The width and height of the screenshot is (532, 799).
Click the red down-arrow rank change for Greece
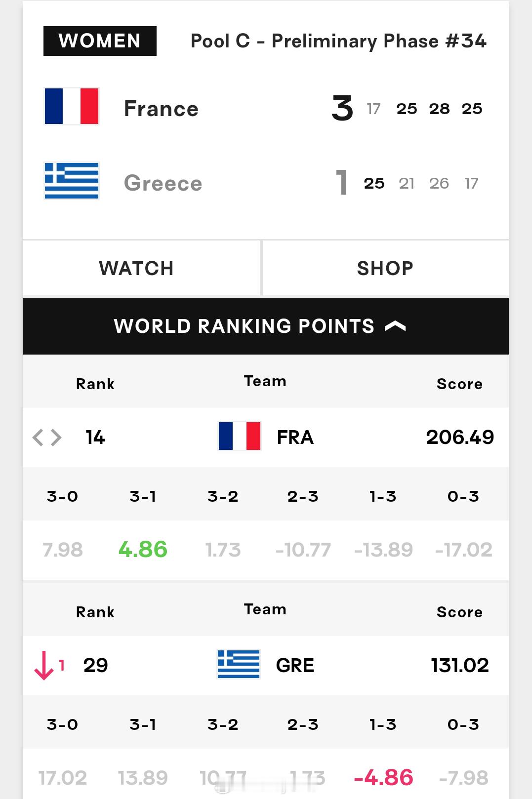click(x=49, y=665)
